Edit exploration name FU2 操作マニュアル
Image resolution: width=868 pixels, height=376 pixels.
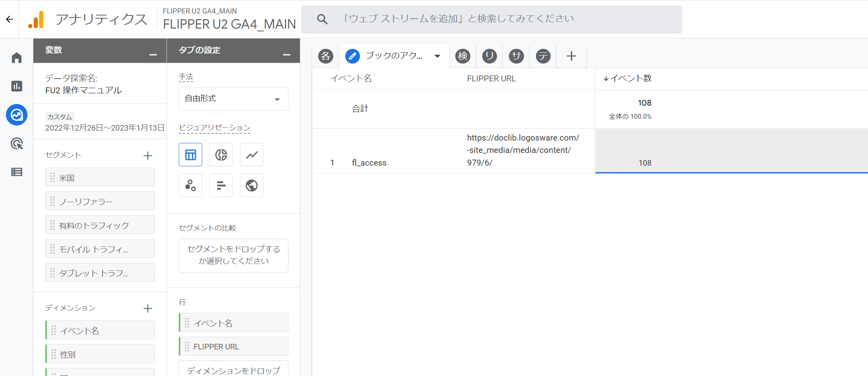click(x=83, y=91)
